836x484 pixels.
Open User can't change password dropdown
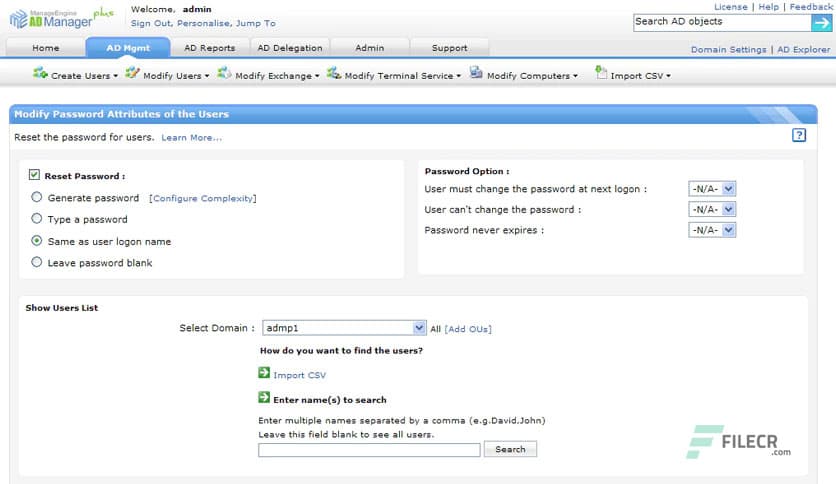click(x=712, y=209)
